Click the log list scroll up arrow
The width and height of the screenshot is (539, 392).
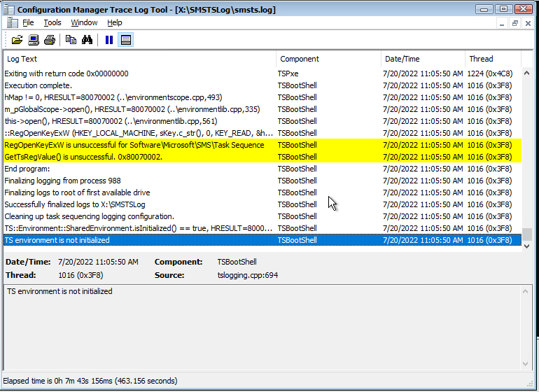pos(526,73)
